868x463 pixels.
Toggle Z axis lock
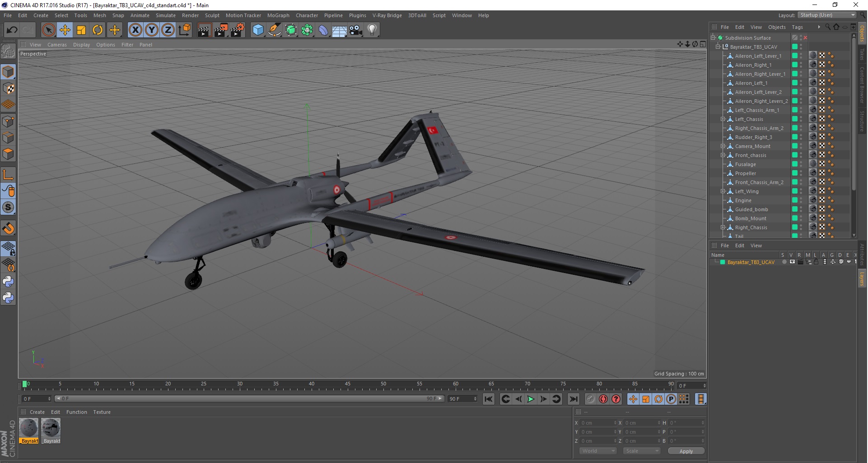click(x=168, y=30)
